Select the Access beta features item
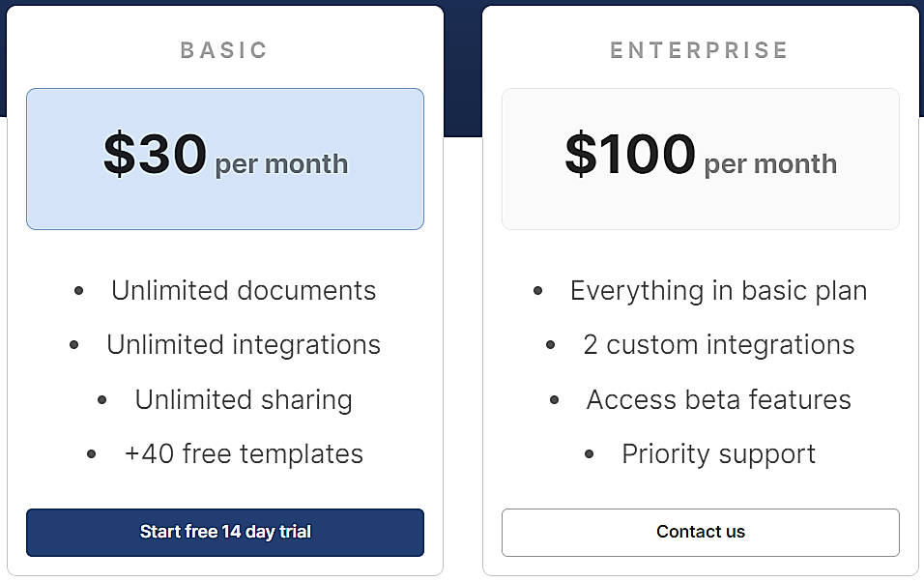The height and width of the screenshot is (582, 924). [x=719, y=399]
